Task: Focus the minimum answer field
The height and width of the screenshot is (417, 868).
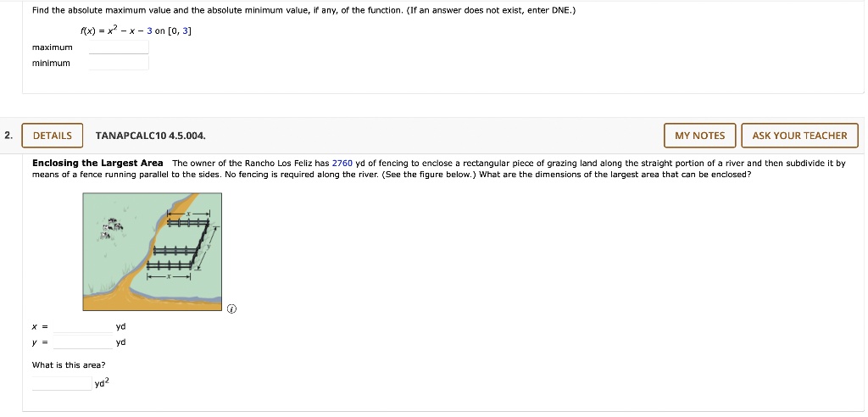Action: point(119,63)
